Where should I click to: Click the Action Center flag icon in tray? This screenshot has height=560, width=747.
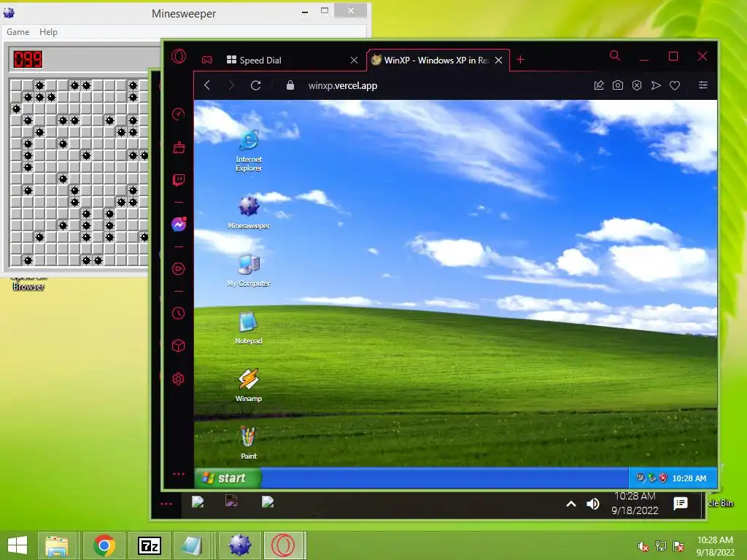(678, 546)
